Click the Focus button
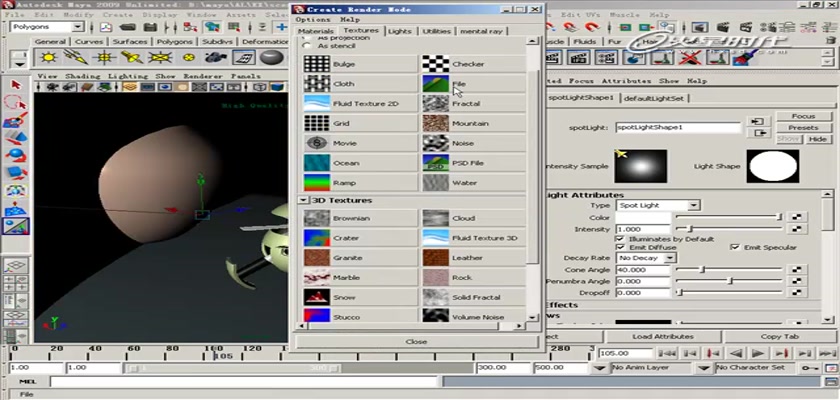Image resolution: width=840 pixels, height=400 pixels. (803, 116)
